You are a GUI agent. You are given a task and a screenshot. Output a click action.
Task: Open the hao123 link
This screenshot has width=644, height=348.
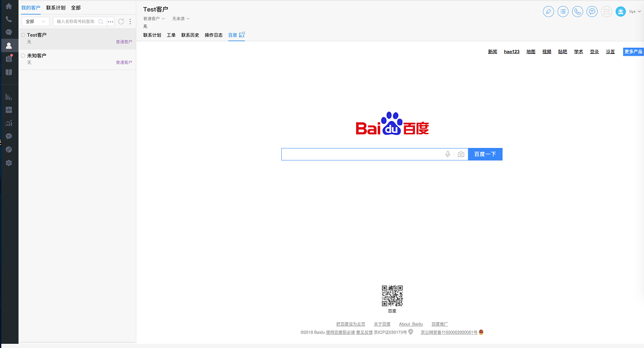pyautogui.click(x=511, y=52)
